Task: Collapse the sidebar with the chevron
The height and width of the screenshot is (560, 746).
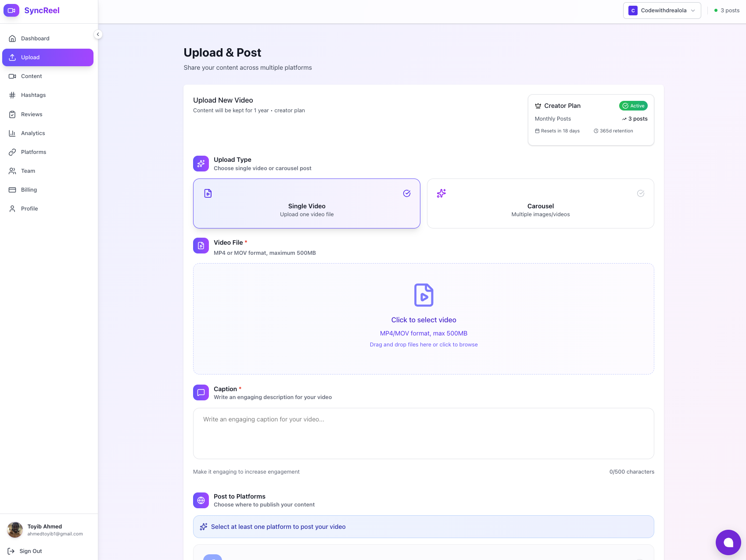Action: [x=98, y=34]
